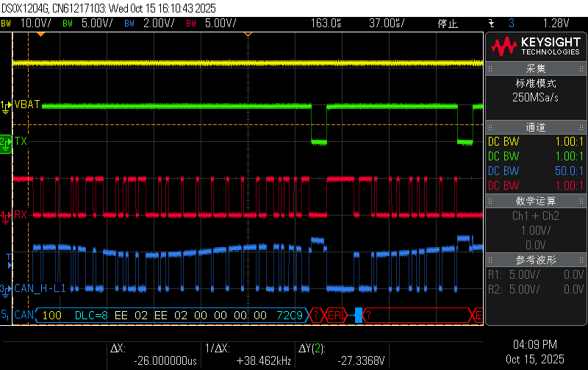
Task: Click the S1 CAN serial decode label
Action: [x=6, y=315]
